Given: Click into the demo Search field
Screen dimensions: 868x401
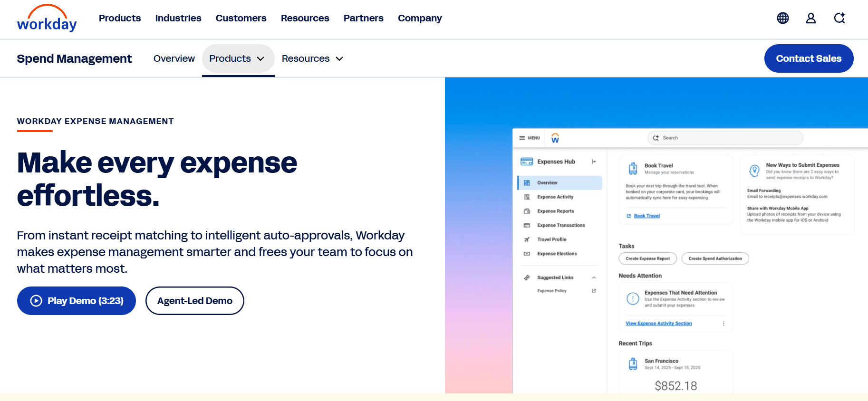Looking at the screenshot, I should click(725, 138).
